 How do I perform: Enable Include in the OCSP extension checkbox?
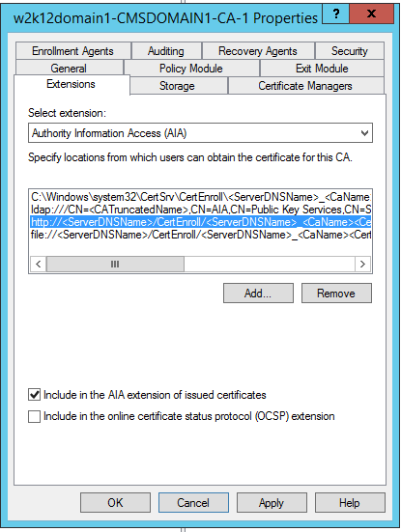pos(34,416)
